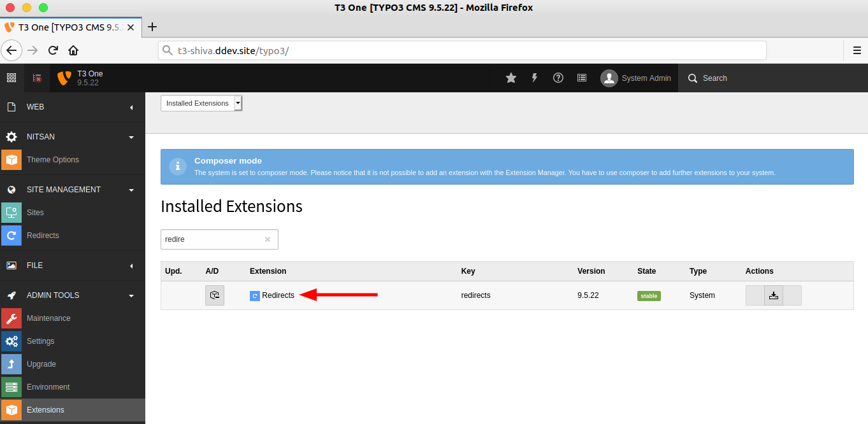Toggle activation of the Redirects extension
The width and height of the screenshot is (868, 424).
click(x=214, y=295)
